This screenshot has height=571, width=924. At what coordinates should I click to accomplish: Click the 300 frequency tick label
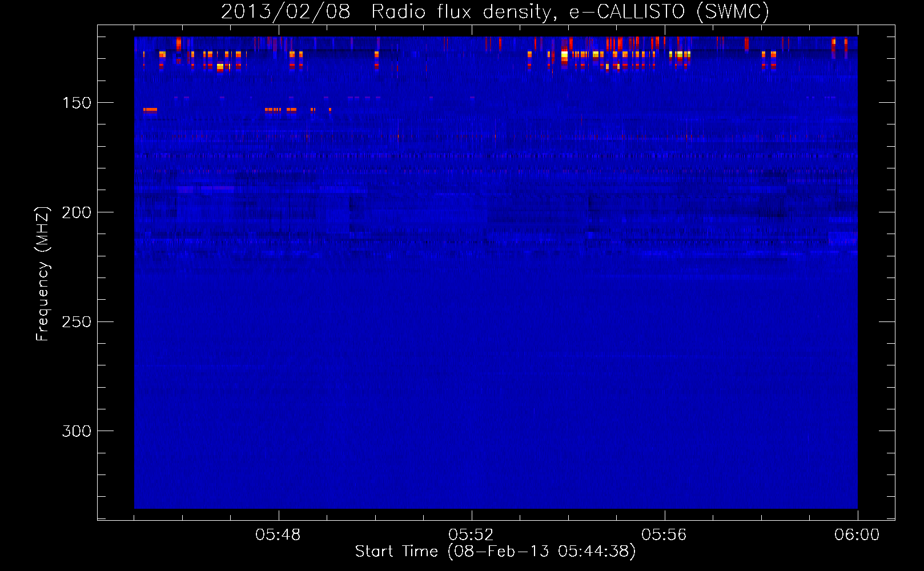[77, 431]
